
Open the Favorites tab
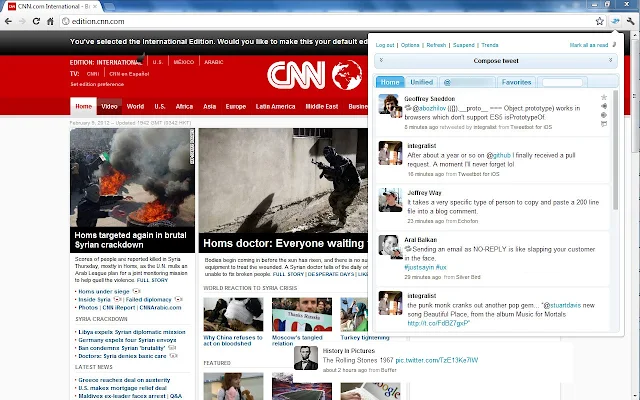516,82
